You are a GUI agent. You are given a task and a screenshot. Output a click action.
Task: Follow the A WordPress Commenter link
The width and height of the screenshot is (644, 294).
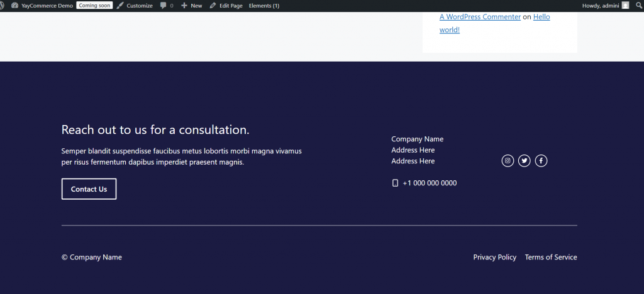[480, 17]
